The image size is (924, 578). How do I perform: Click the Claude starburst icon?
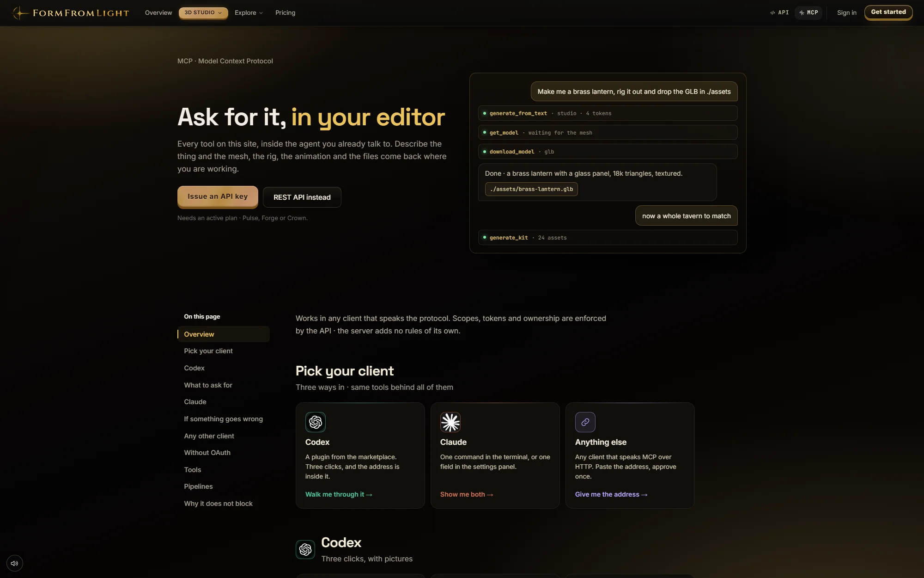click(x=450, y=422)
